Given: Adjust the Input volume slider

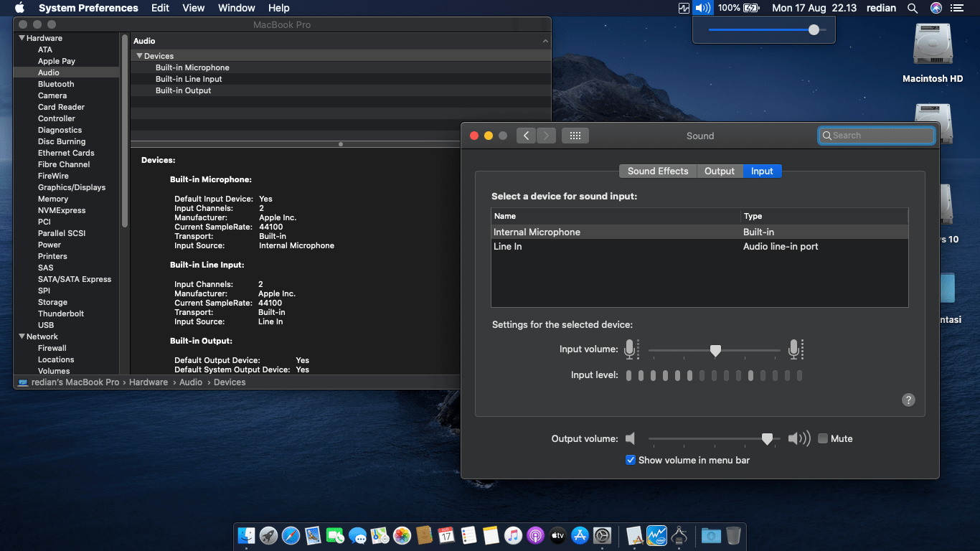Looking at the screenshot, I should (x=715, y=350).
